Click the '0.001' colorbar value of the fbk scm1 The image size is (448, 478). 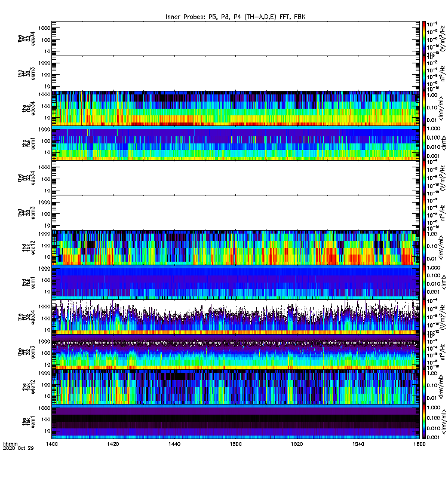(434, 437)
